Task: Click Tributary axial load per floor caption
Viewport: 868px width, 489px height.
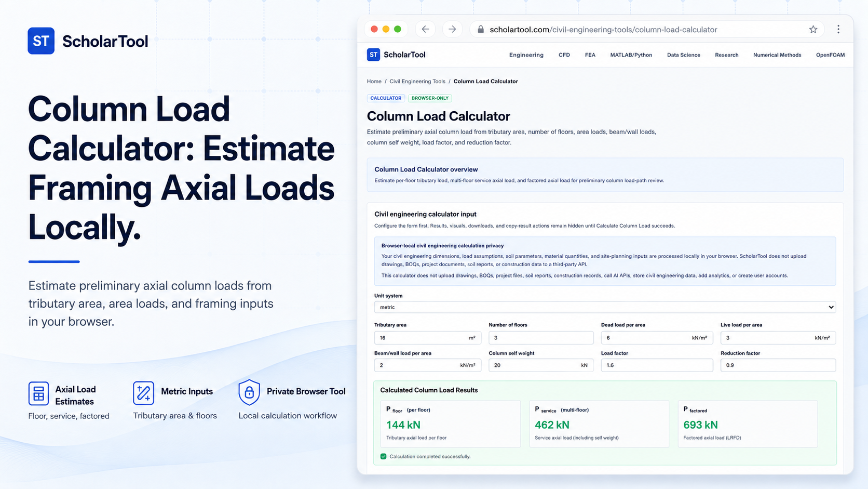Action: tap(416, 438)
